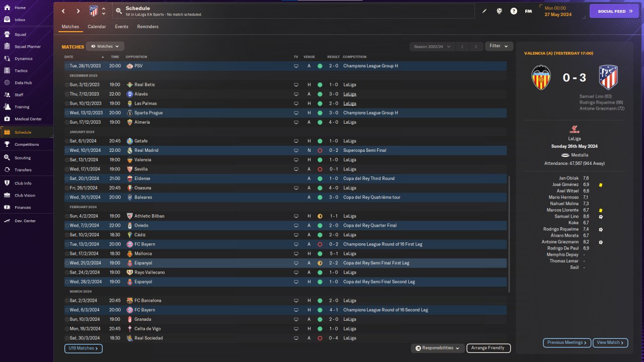Open the Dynamics section
The image size is (644, 362).
pos(23,59)
